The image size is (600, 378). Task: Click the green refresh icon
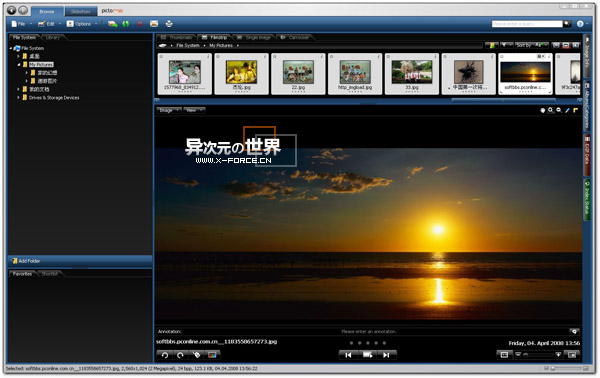click(x=126, y=24)
